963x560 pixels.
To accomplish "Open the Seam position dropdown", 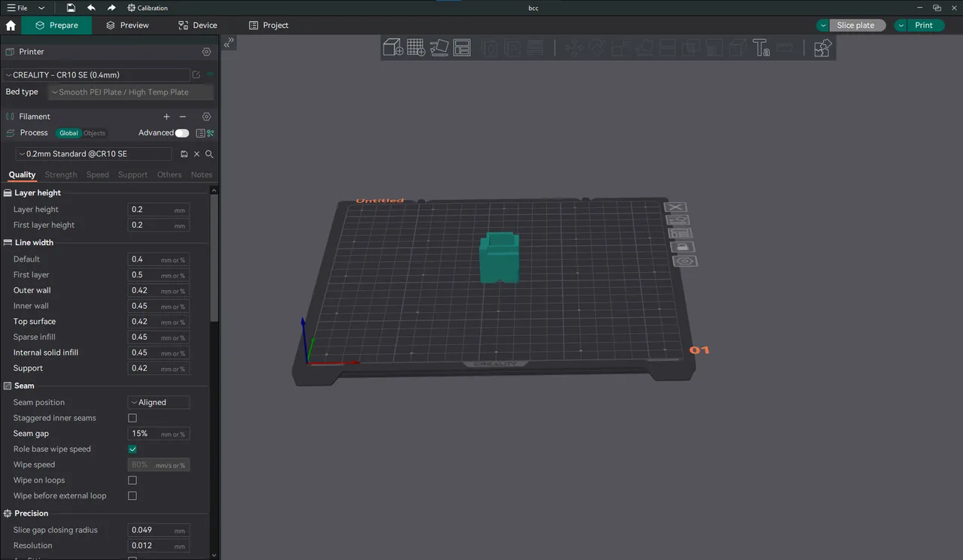I will [x=158, y=402].
